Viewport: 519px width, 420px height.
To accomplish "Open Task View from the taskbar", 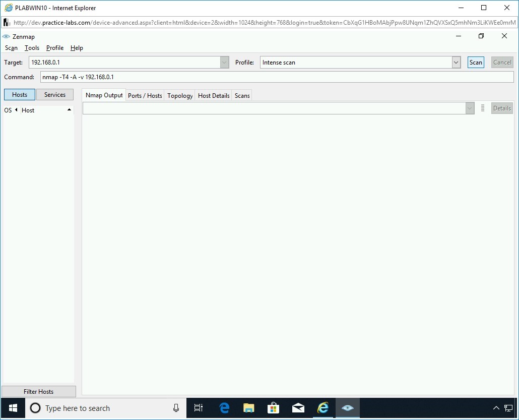I will (x=198, y=408).
